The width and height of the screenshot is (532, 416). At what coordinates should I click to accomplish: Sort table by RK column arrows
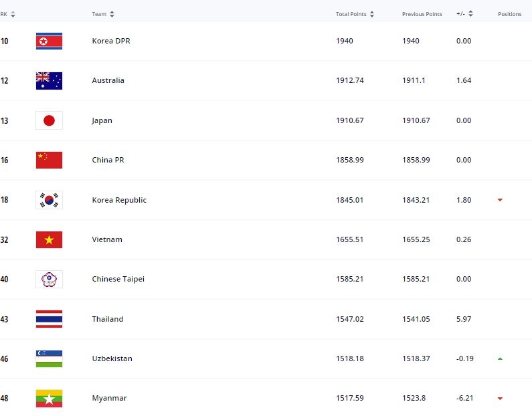13,14
